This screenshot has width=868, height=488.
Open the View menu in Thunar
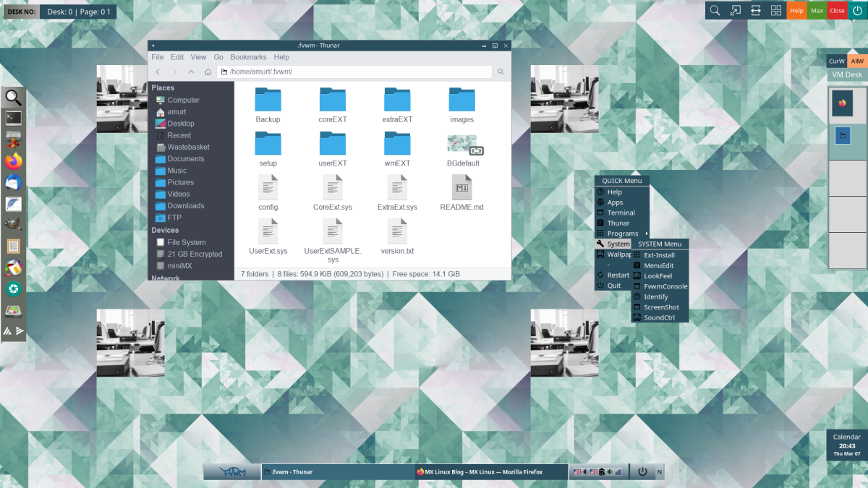click(198, 57)
